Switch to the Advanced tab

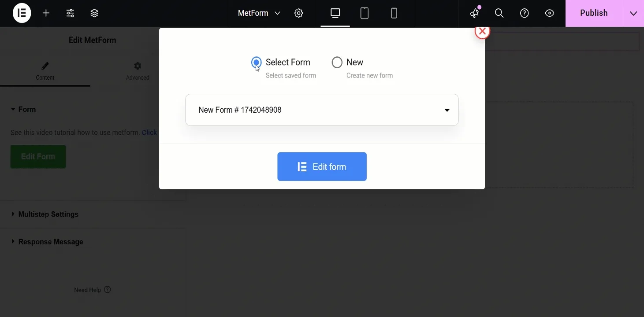pyautogui.click(x=138, y=71)
